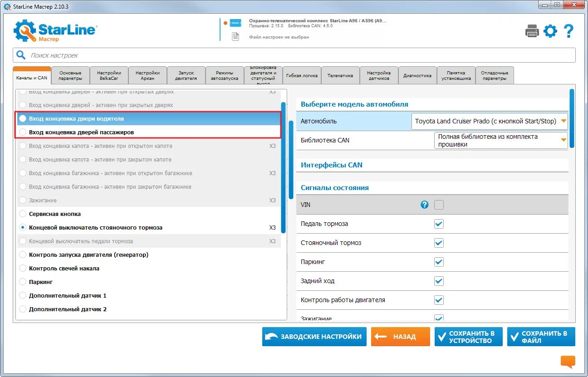Click the settings file document icon
The image size is (588, 377).
[235, 37]
